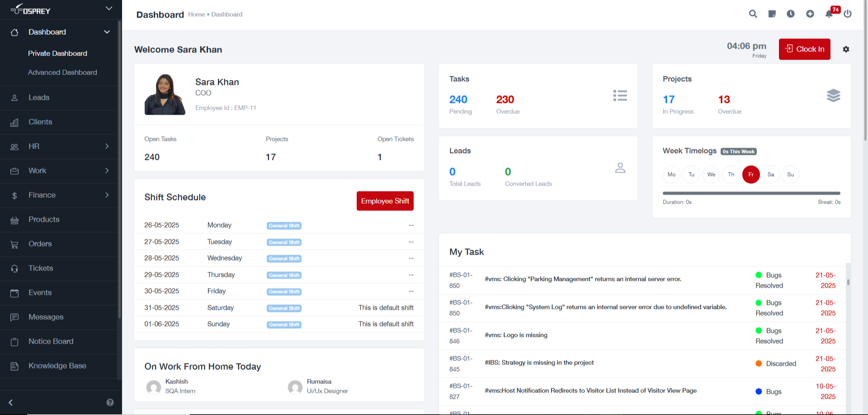Click the search icon in top bar
This screenshot has height=415, width=868.
tap(753, 14)
